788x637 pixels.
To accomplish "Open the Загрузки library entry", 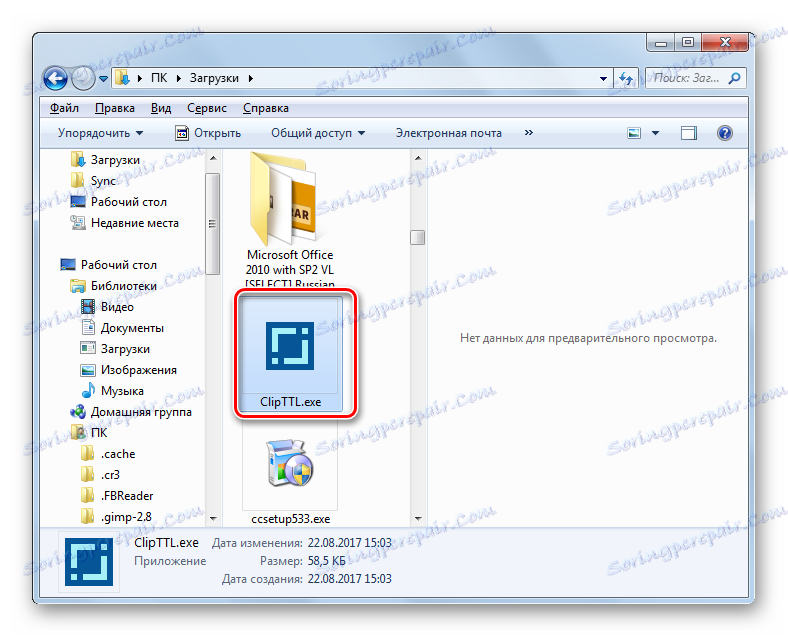I will coord(125,349).
